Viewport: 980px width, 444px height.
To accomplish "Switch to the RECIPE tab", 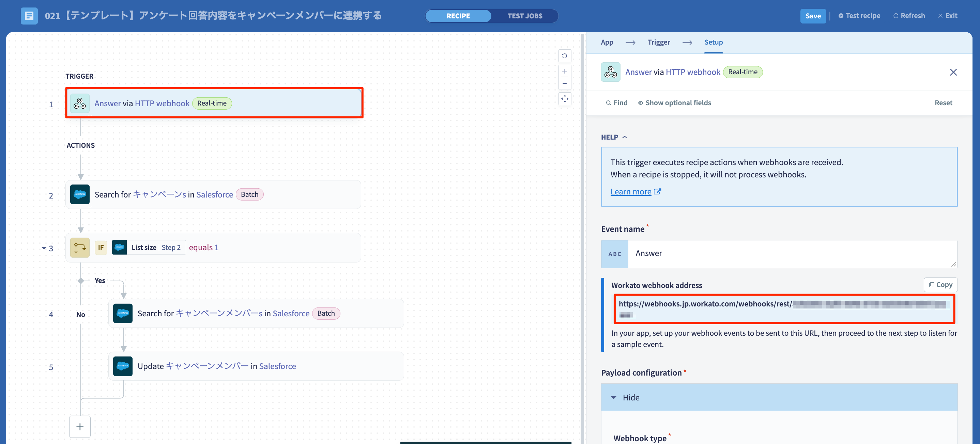I will point(458,16).
